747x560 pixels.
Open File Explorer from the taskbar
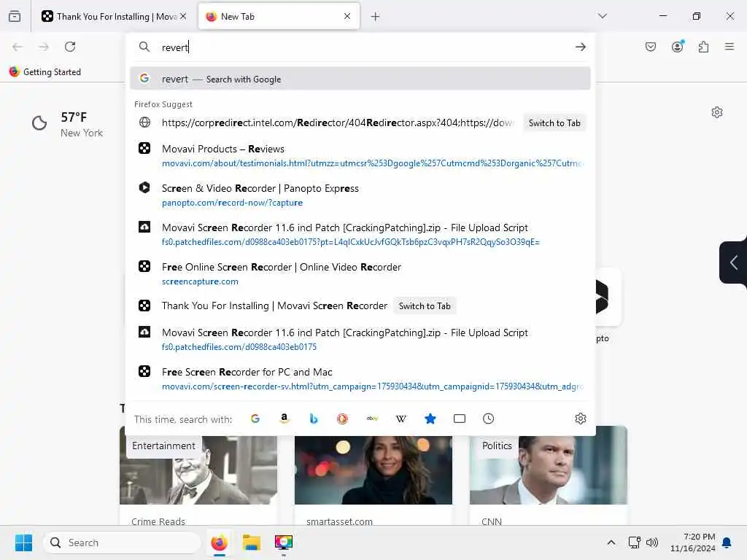(251, 542)
